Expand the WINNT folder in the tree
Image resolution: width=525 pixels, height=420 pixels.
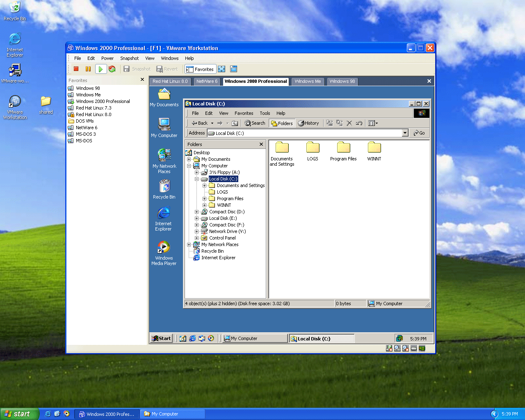205,205
